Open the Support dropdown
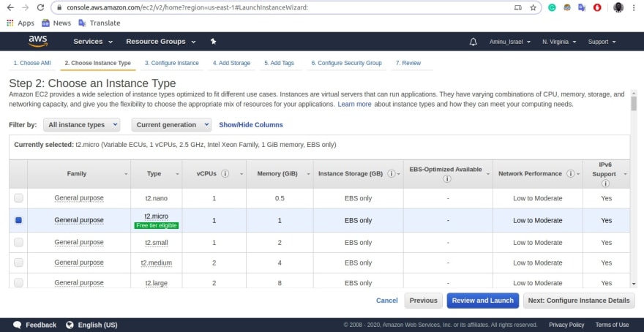644x332 pixels. (x=602, y=42)
